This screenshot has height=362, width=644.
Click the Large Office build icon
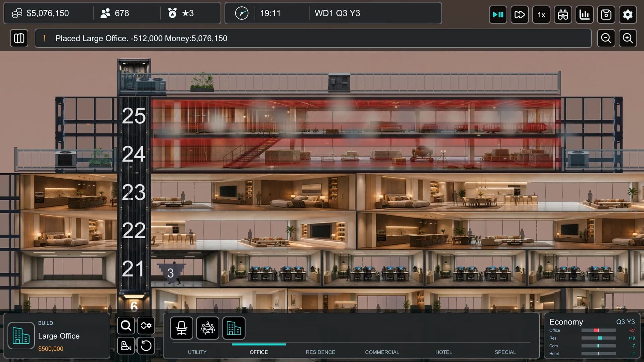pos(21,336)
